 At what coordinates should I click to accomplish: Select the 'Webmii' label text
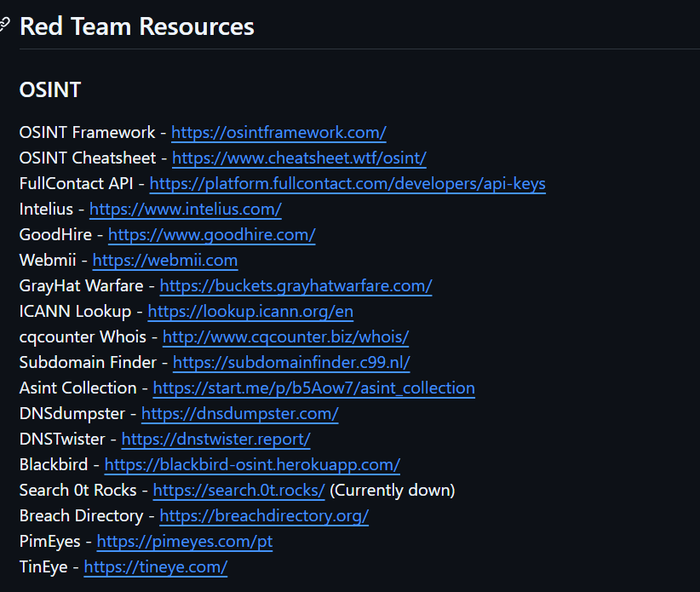pos(48,261)
